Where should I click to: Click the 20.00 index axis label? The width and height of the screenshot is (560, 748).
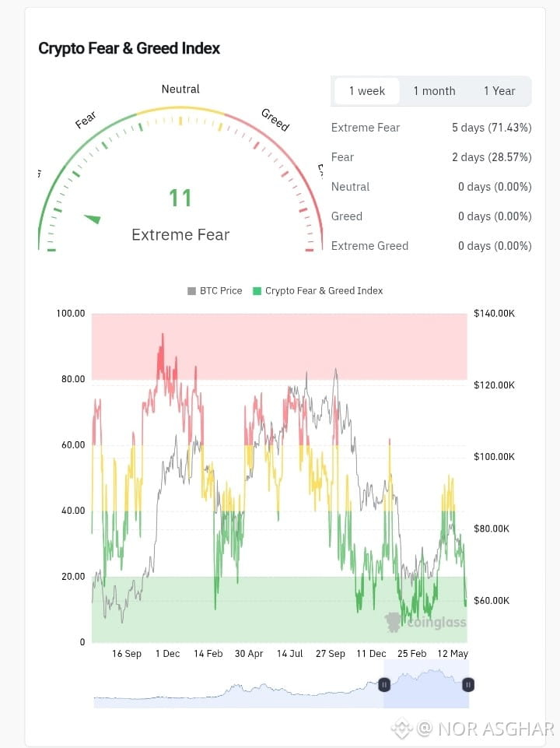[x=73, y=576]
